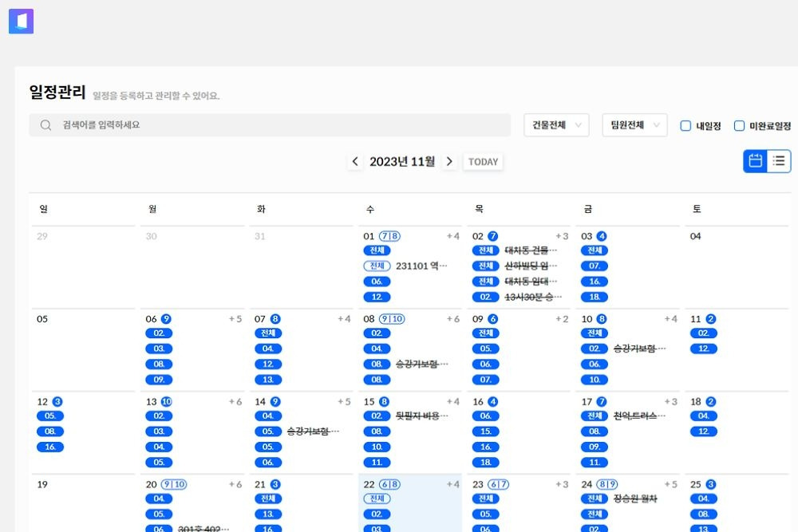Click count badge 9|10 on November 08
The image size is (798, 532).
392,319
